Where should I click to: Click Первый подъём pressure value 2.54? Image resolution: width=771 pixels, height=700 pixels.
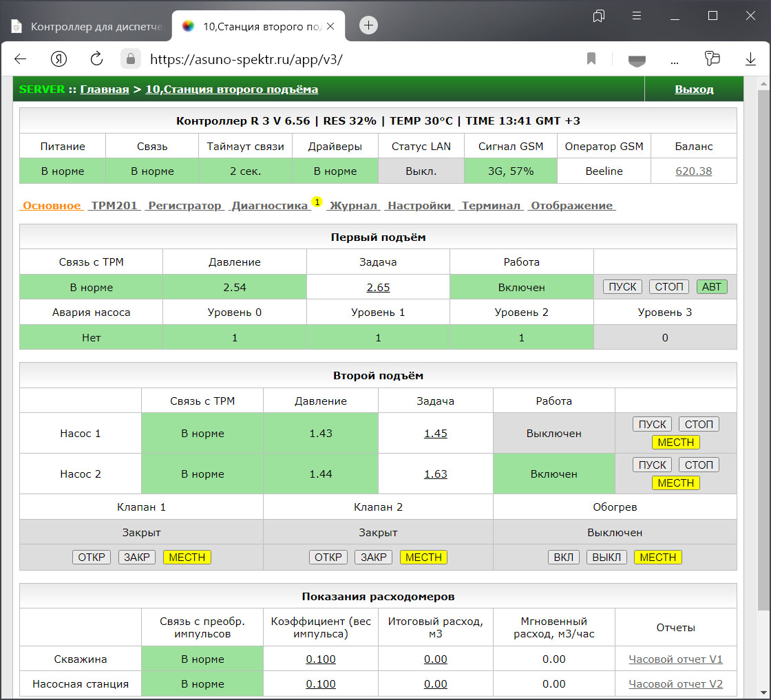click(235, 288)
